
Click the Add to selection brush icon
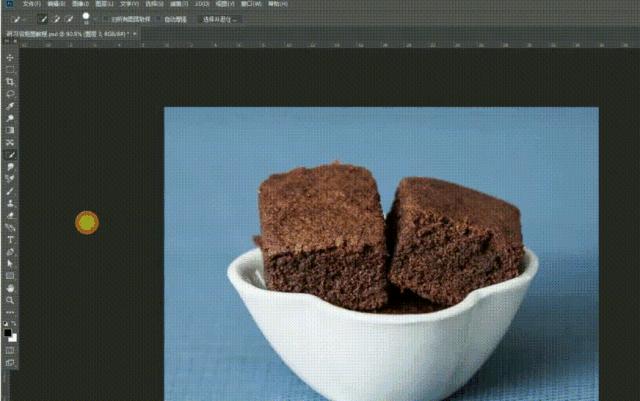(x=57, y=19)
